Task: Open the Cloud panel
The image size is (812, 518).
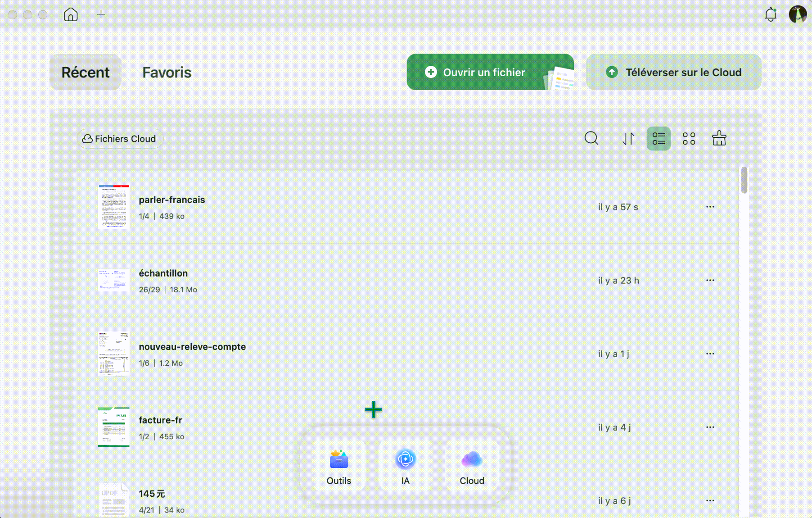Action: pyautogui.click(x=472, y=465)
